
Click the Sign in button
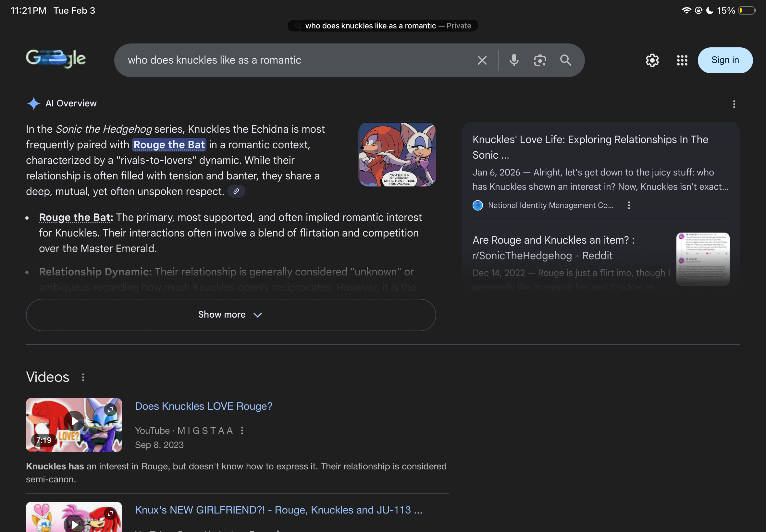click(x=725, y=60)
